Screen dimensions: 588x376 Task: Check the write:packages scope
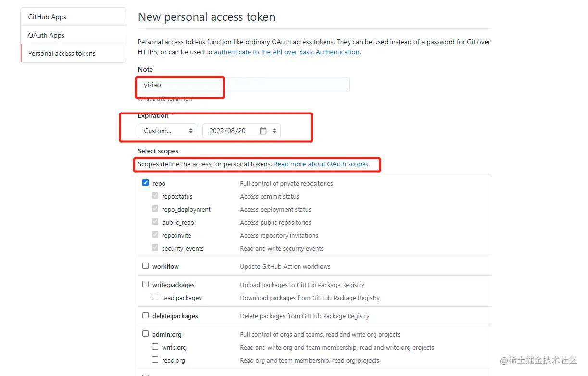click(x=146, y=284)
